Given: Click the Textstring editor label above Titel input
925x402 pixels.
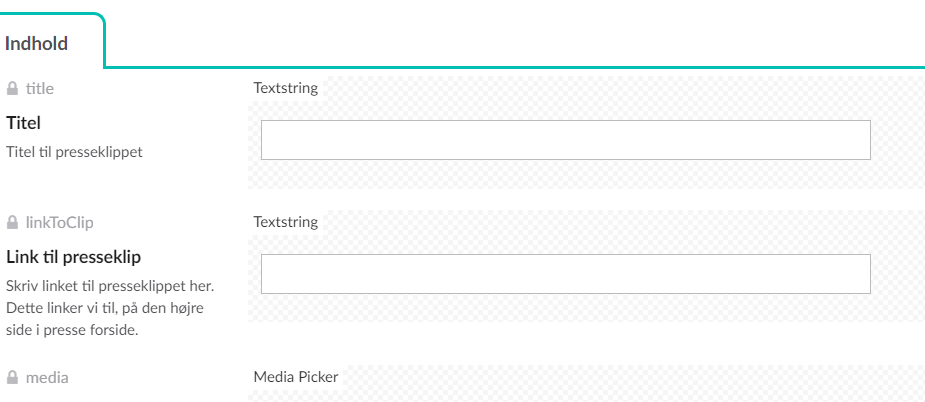Looking at the screenshot, I should click(286, 88).
